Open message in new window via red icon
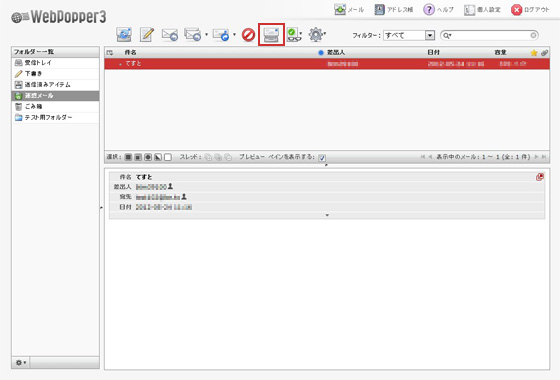The width and height of the screenshot is (560, 380). [x=540, y=177]
